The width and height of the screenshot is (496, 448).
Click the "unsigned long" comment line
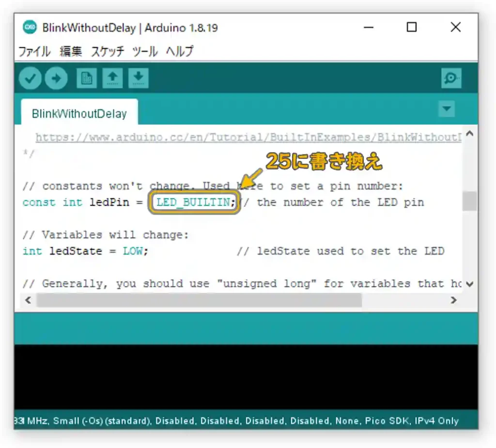click(x=242, y=283)
